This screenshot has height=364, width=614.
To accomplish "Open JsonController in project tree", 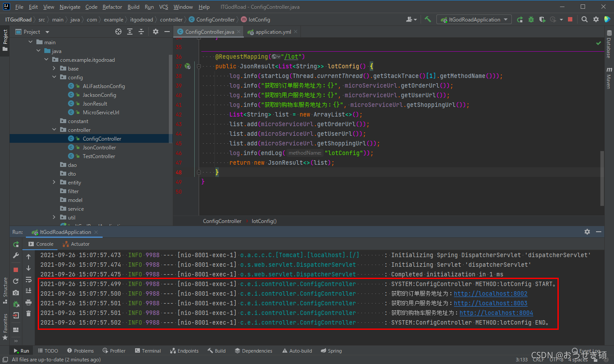I will point(99,148).
